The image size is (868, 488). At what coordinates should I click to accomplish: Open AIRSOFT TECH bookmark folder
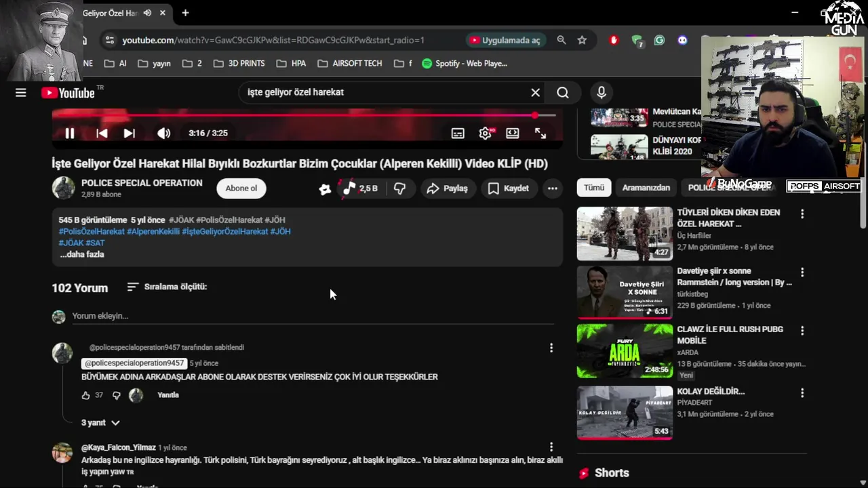(350, 63)
